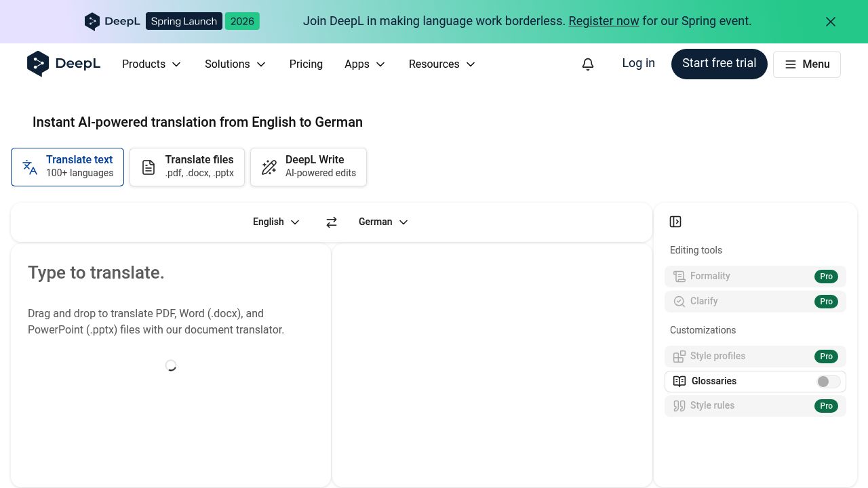
Task: Open the source language English dropdown
Action: [275, 222]
